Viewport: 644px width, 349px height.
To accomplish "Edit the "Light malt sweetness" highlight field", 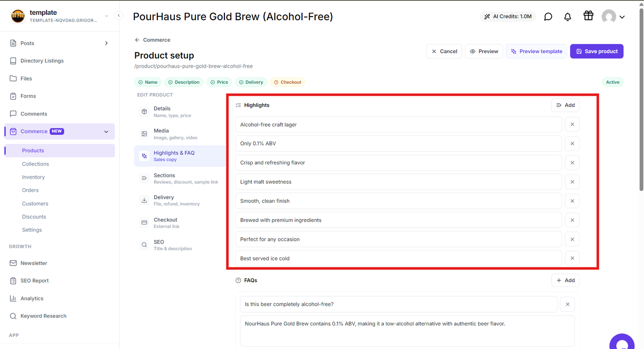I will click(x=398, y=182).
